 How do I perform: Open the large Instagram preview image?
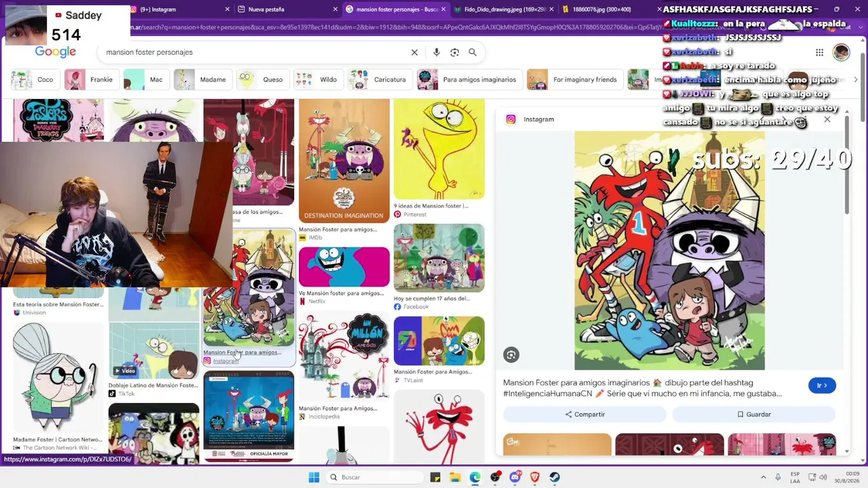[x=669, y=251]
